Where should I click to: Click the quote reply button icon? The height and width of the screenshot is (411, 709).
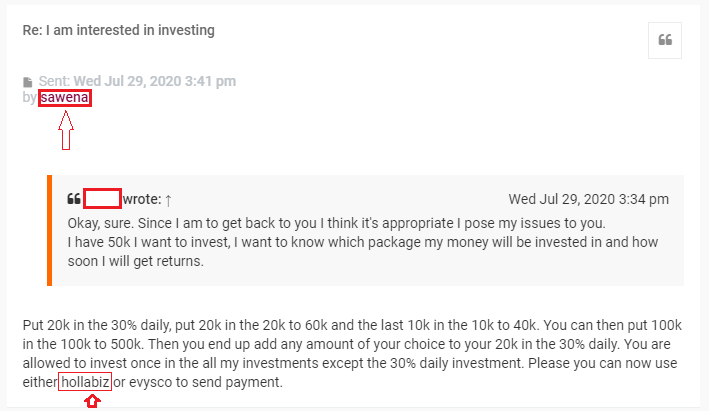point(665,40)
